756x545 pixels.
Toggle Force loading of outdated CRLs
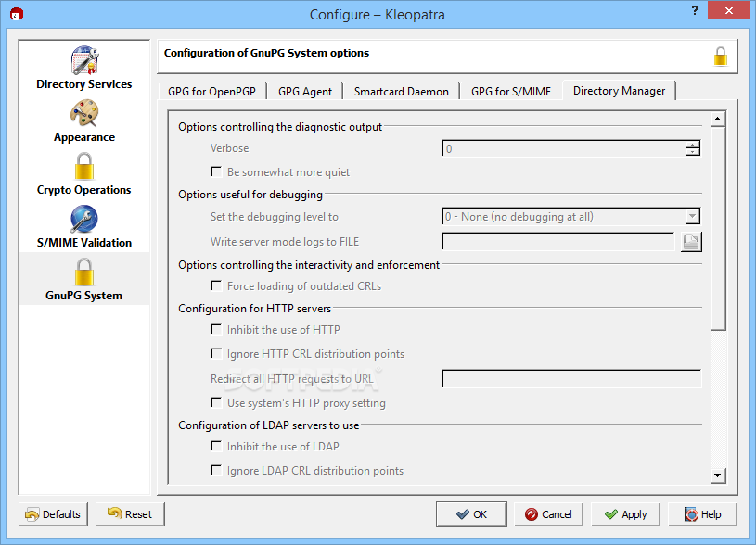pyautogui.click(x=216, y=286)
